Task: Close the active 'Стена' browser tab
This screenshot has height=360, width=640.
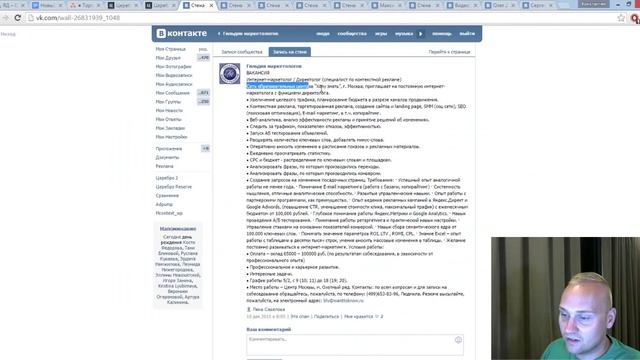Action: (x=211, y=5)
